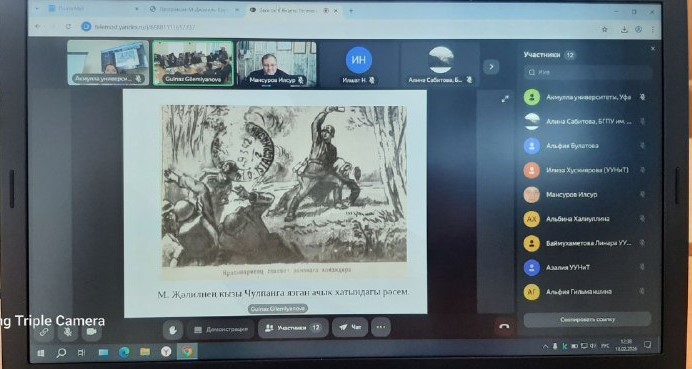Bookmark page with star icon
This screenshot has height=369, width=692.
click(605, 29)
